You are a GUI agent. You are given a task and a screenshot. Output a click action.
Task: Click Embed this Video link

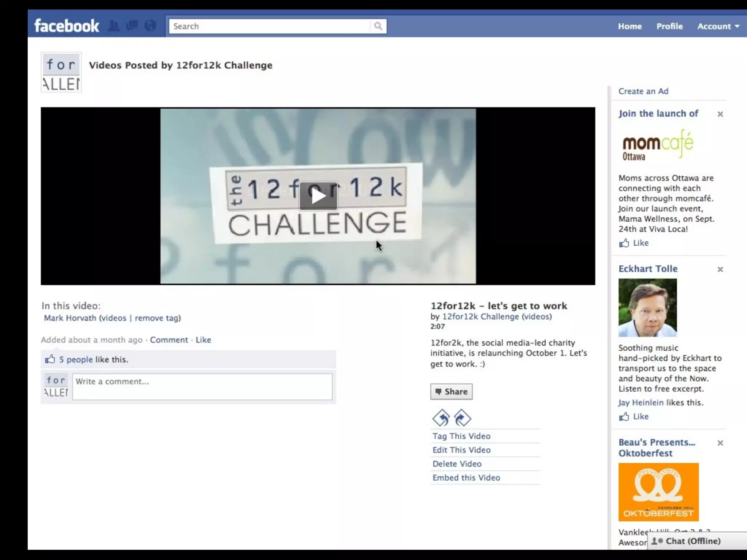click(x=466, y=478)
